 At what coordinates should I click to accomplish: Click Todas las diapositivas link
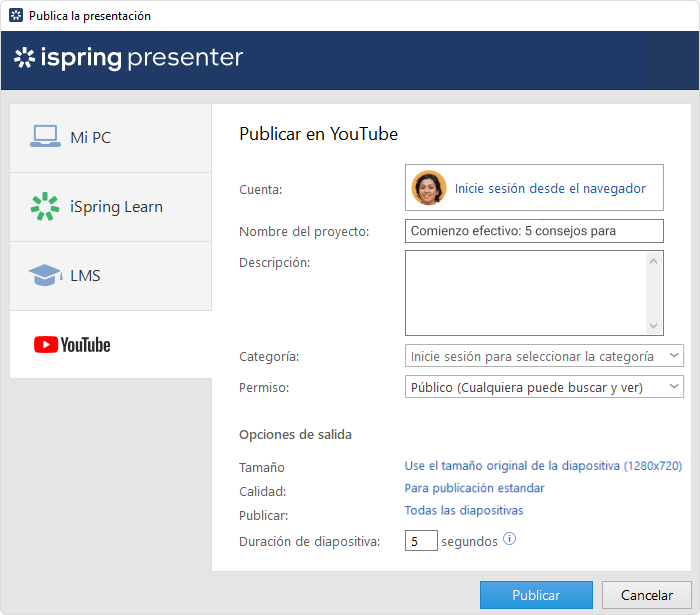coord(463,511)
